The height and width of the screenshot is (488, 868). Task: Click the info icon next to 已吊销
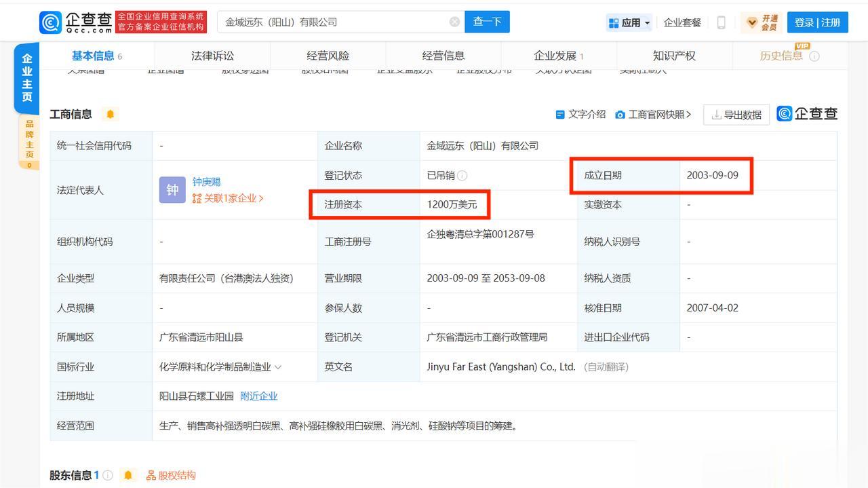click(x=462, y=175)
